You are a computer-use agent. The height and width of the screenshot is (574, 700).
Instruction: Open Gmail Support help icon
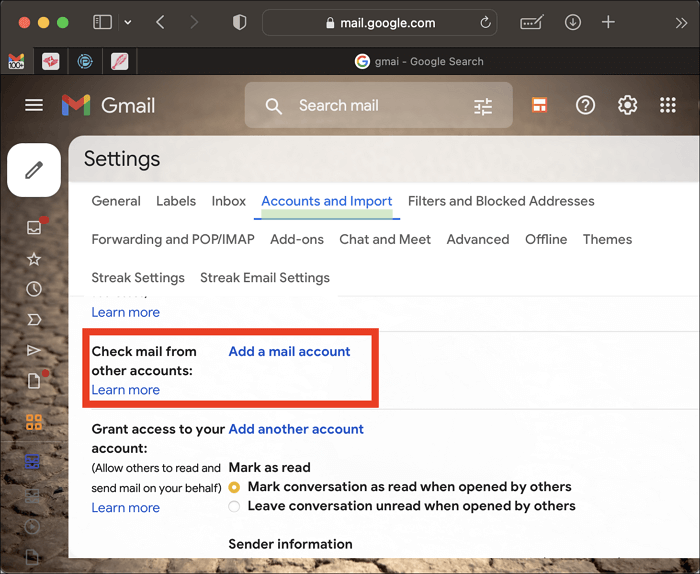tap(586, 105)
